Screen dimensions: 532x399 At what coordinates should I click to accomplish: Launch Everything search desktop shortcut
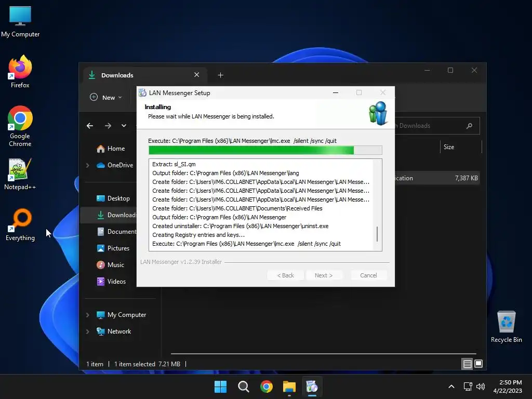click(x=20, y=224)
